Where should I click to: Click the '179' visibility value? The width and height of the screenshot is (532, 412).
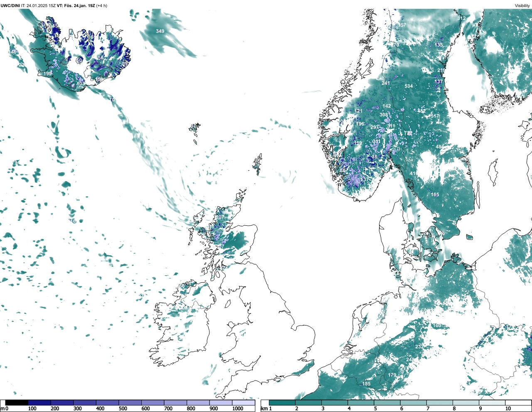click(x=392, y=375)
